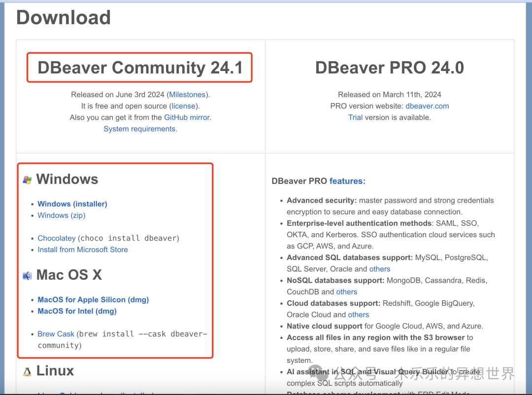
Task: Click the Finder icon beside Mac OS X
Action: click(x=27, y=276)
